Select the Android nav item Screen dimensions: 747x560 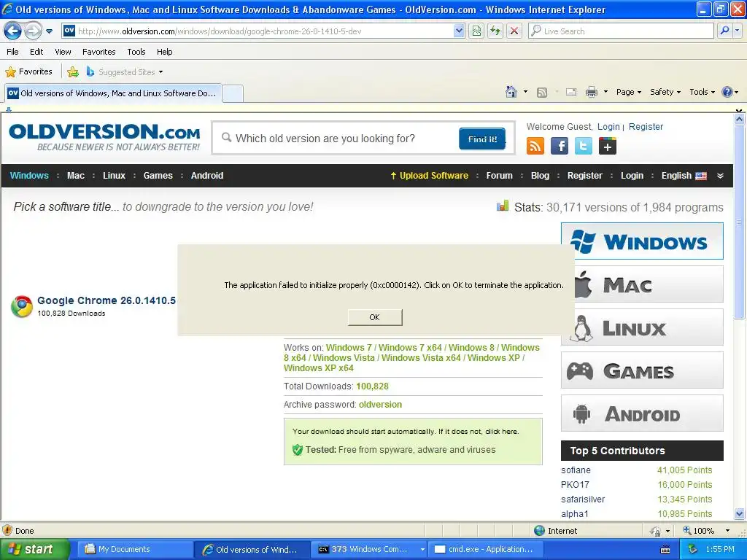[206, 175]
